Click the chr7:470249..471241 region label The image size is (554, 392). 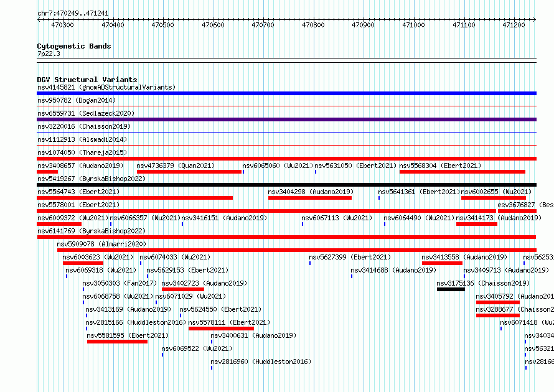pos(73,14)
